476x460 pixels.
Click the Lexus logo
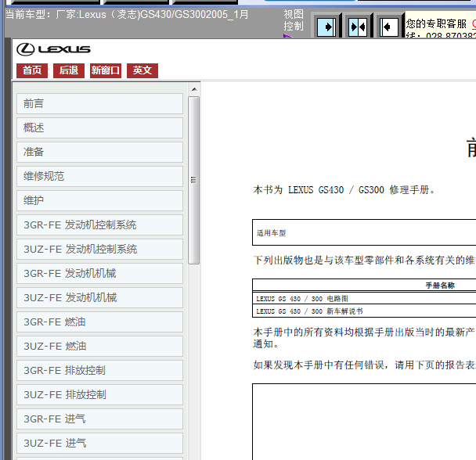[53, 49]
